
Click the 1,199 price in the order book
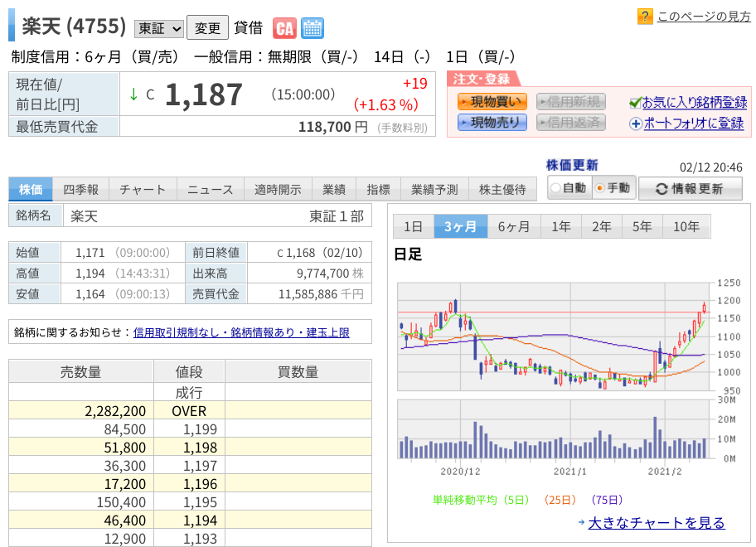pos(200,429)
